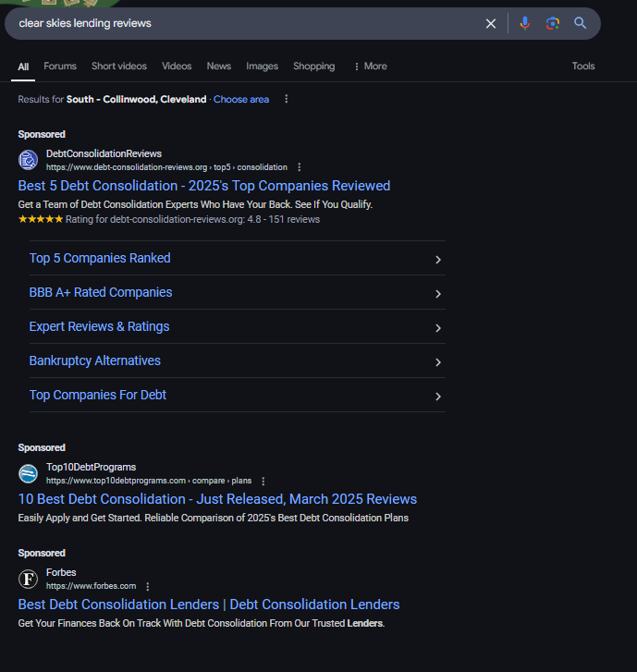Viewport: 637px width, 672px height.
Task: Click the Top10DebtPrograms site favicon
Action: click(29, 473)
